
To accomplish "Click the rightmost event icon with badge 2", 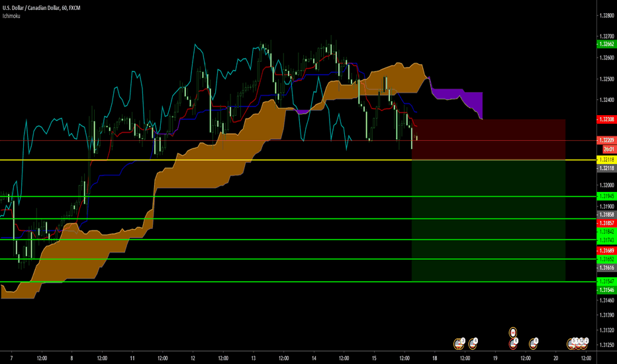I will pos(583,343).
